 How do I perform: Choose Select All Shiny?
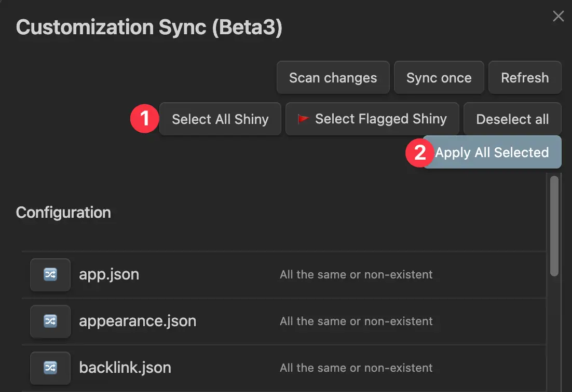220,119
